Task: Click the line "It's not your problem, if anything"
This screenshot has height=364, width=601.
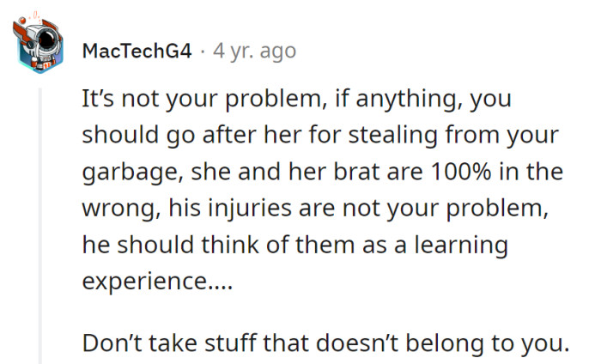Action: tap(296, 99)
